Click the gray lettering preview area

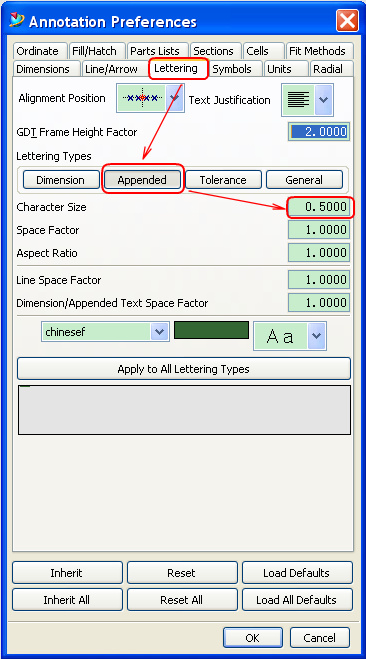tap(184, 410)
